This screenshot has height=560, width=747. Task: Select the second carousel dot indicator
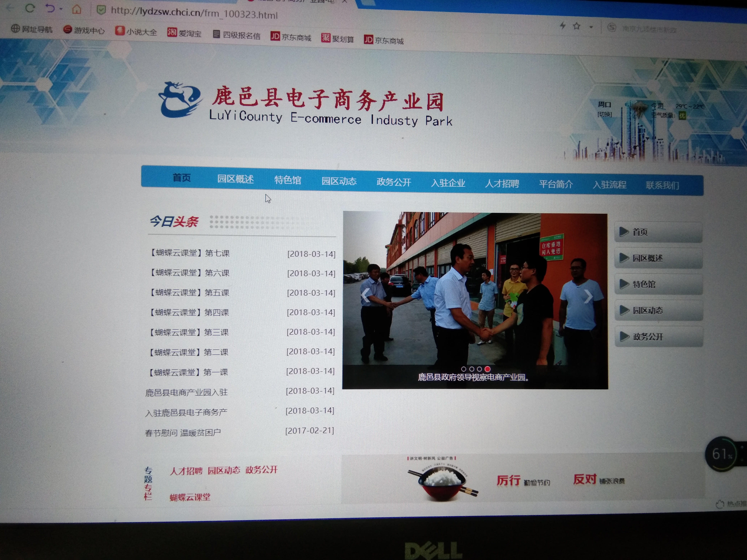click(x=472, y=369)
